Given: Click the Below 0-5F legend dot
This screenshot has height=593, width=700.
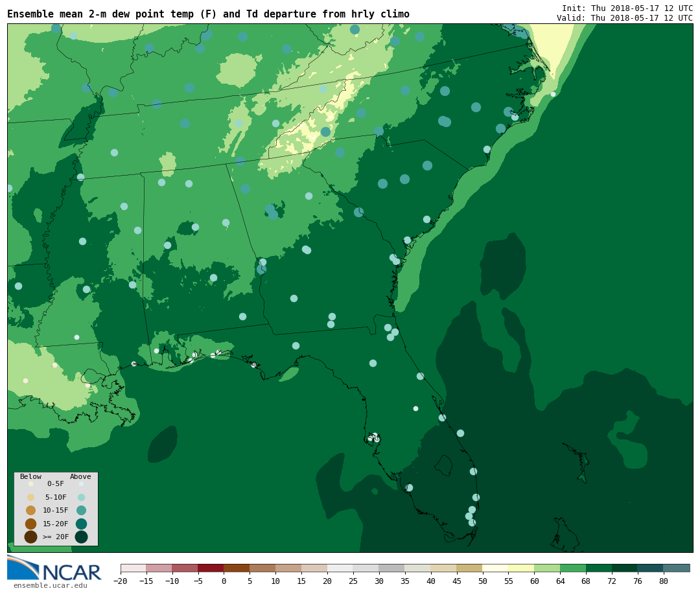Looking at the screenshot, I should click(x=31, y=483).
